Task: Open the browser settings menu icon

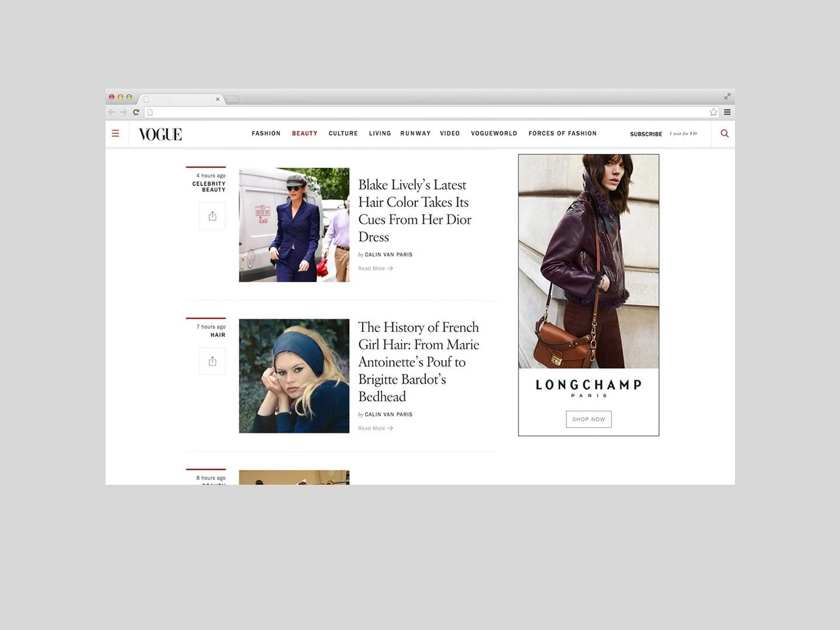Action: click(x=727, y=112)
